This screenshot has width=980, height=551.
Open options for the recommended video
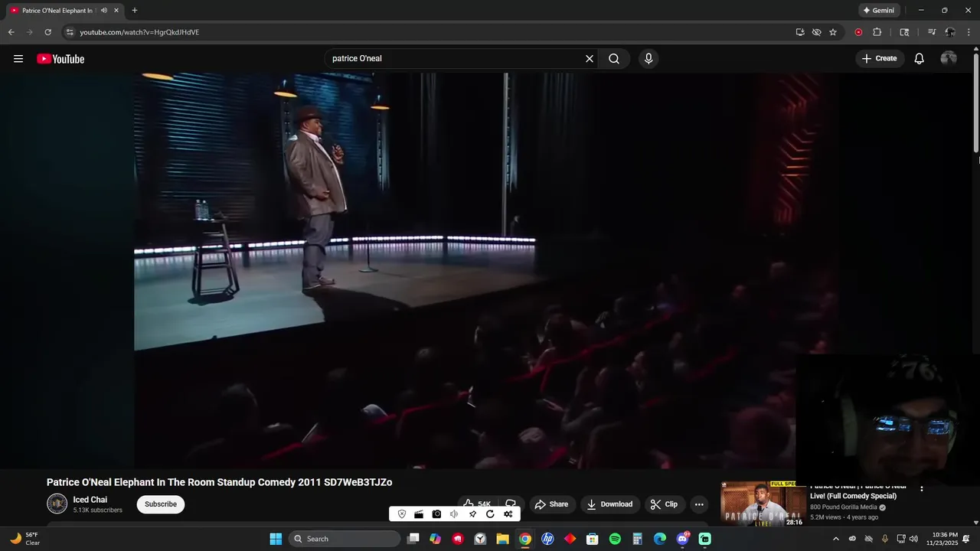coord(922,488)
